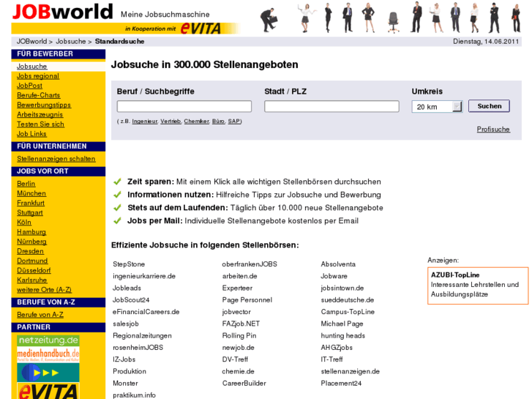532x399 pixels.
Task: Open Jobs regional in the sidebar
Action: (38, 76)
